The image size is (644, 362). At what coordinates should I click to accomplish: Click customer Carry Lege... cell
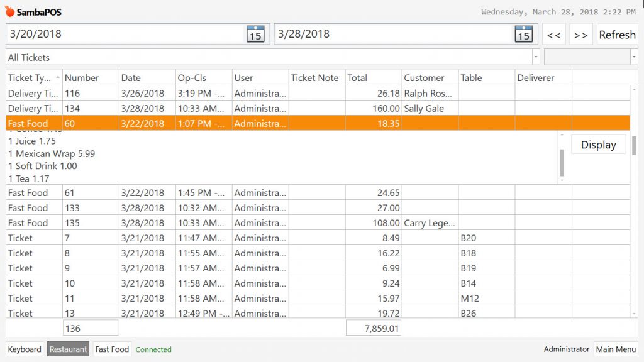(x=430, y=223)
